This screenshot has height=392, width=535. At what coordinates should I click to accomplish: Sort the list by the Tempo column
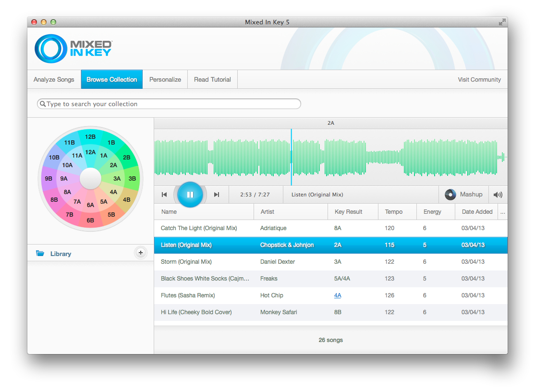pyautogui.click(x=394, y=212)
